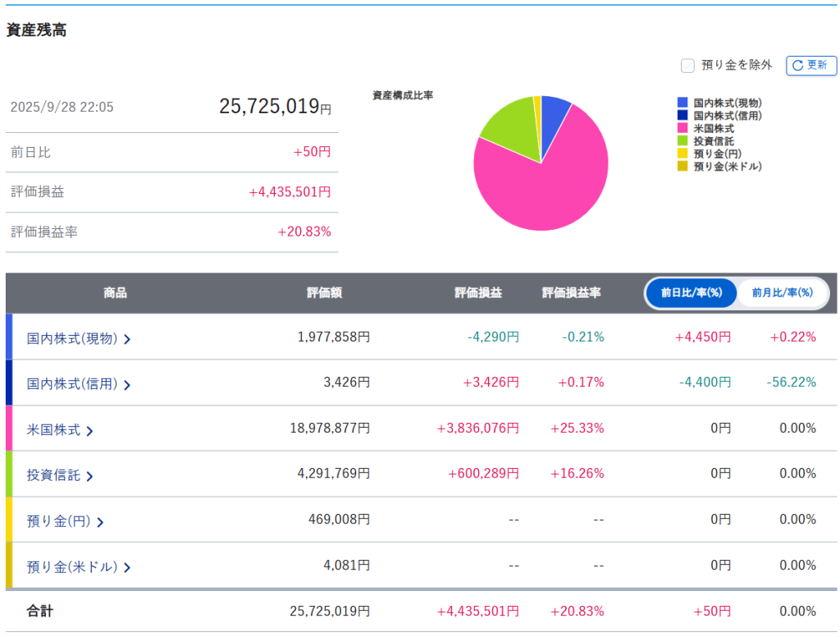Image resolution: width=840 pixels, height=637 pixels.
Task: Switch to 前日比/率(%) toggle option
Action: coord(691,293)
